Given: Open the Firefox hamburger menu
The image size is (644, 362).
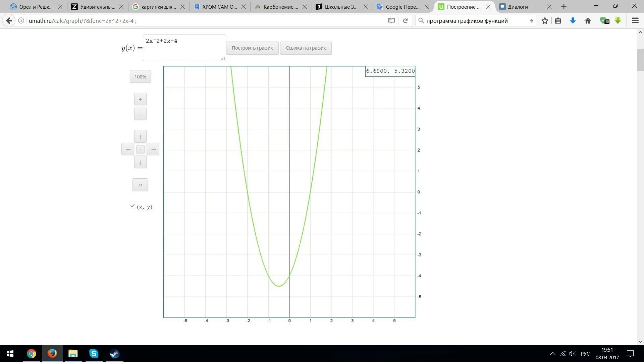Looking at the screenshot, I should (x=635, y=21).
